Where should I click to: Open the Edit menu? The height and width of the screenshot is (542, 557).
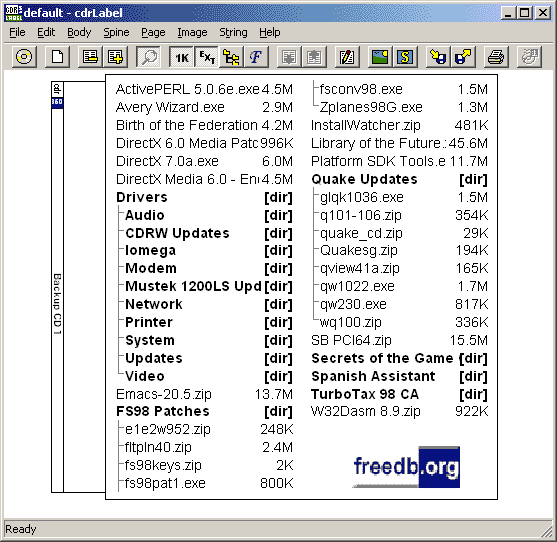[x=46, y=32]
